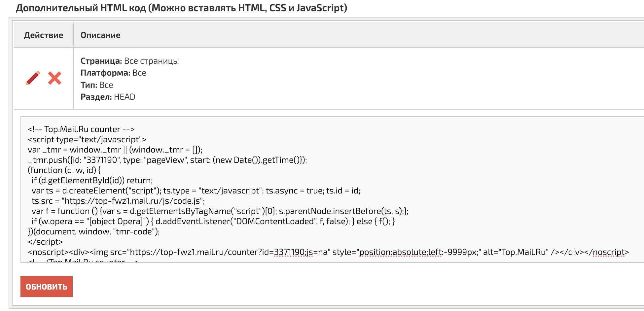Click the red pencil edit icon
Screen dimensions: 644x311
[x=33, y=78]
